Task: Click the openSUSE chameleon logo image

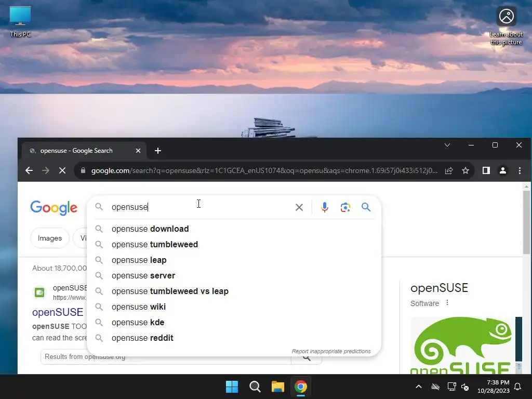Action: tap(463, 345)
